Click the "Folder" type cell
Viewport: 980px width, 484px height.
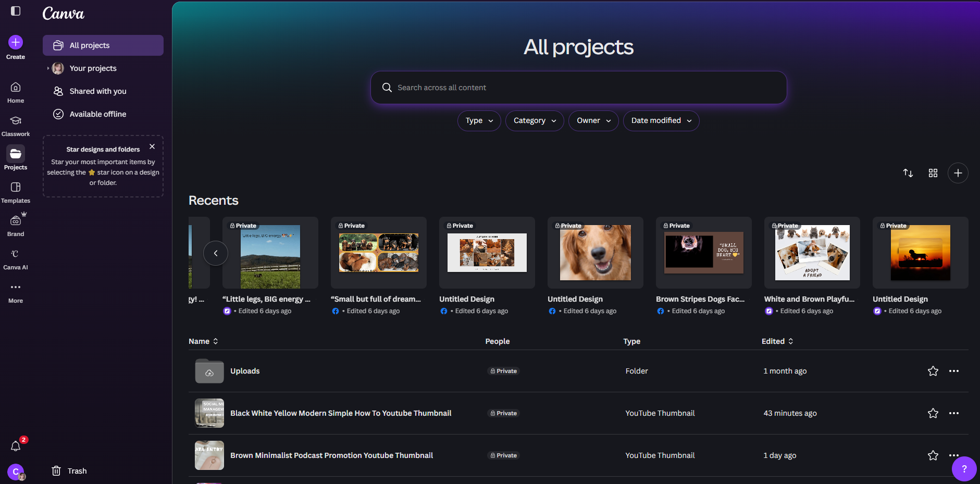click(x=637, y=371)
